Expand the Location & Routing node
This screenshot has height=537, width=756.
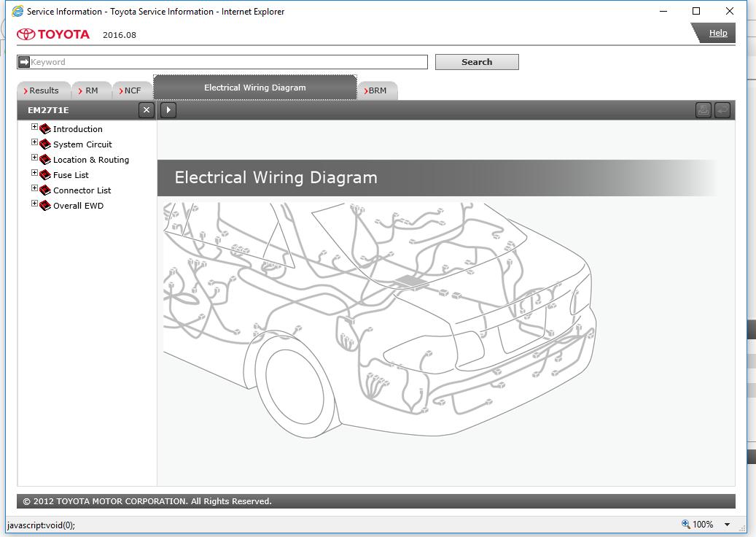[x=34, y=158]
